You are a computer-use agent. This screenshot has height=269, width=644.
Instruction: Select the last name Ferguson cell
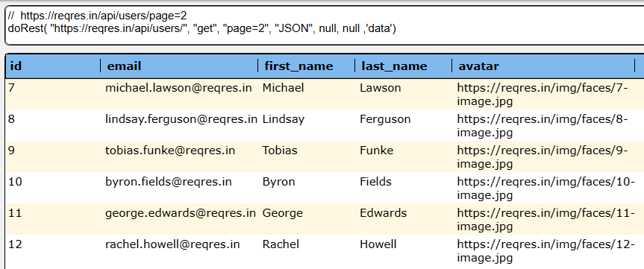[x=385, y=119]
